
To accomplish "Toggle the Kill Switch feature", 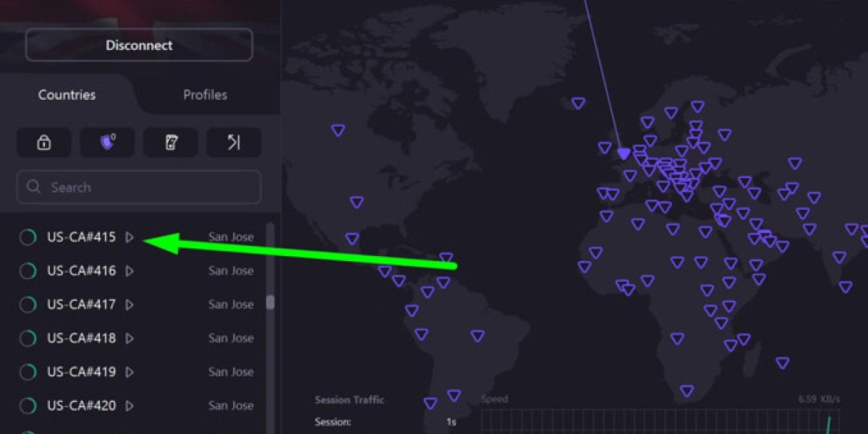I will pyautogui.click(x=170, y=142).
